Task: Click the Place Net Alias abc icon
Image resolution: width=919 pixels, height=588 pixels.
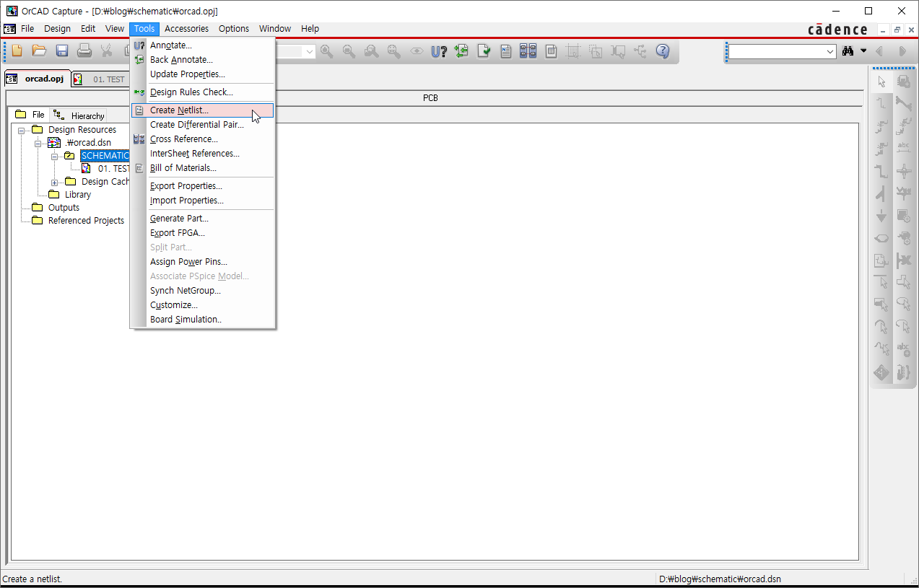Action: (903, 149)
